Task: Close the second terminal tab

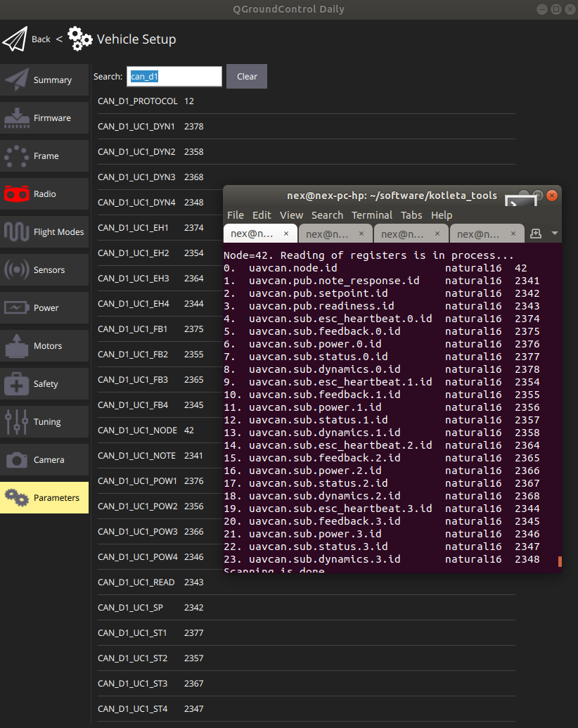Action: click(x=361, y=234)
